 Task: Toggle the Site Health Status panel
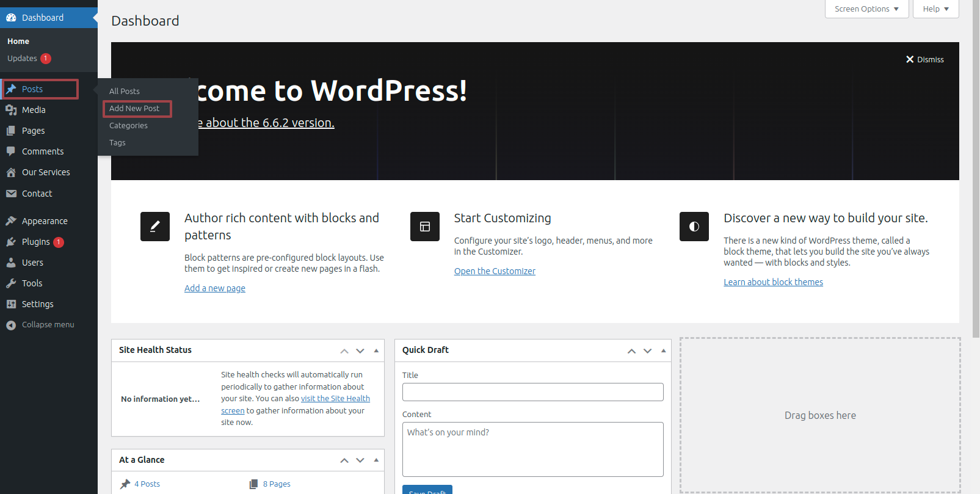pos(376,351)
